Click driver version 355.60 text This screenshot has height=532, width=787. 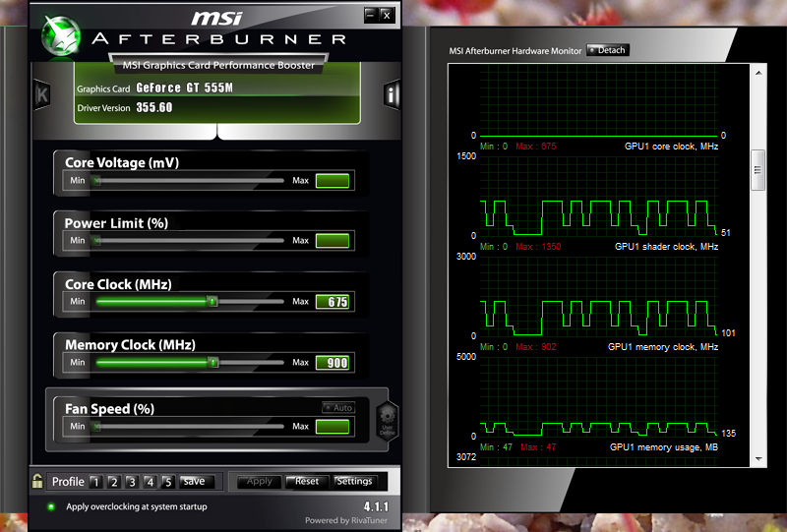point(154,107)
